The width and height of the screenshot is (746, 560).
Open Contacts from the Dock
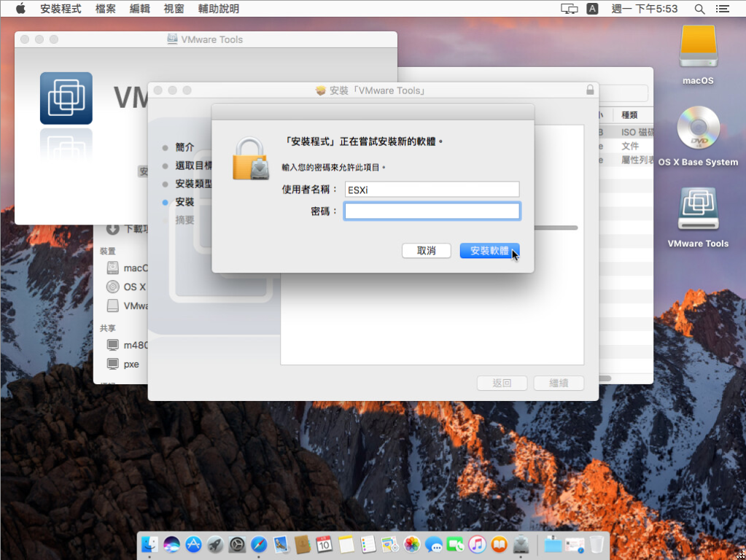[x=303, y=544]
